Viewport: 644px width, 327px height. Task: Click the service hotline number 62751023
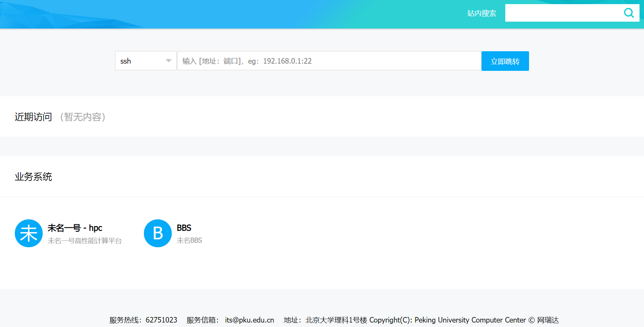coord(161,320)
